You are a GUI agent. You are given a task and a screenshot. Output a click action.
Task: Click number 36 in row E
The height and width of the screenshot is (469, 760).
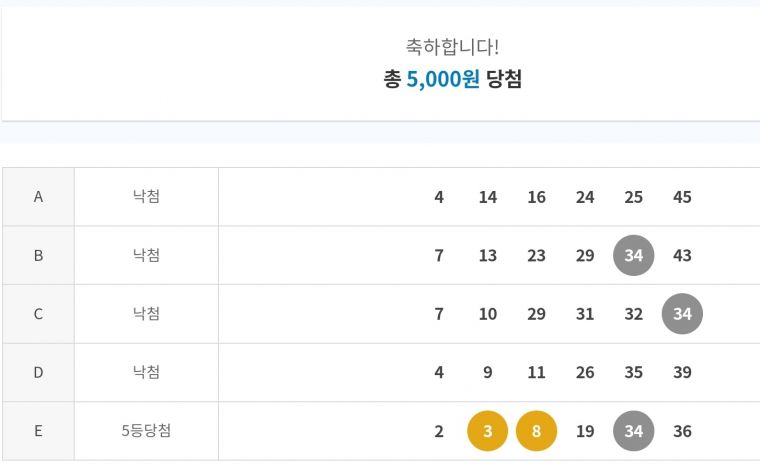click(x=682, y=431)
